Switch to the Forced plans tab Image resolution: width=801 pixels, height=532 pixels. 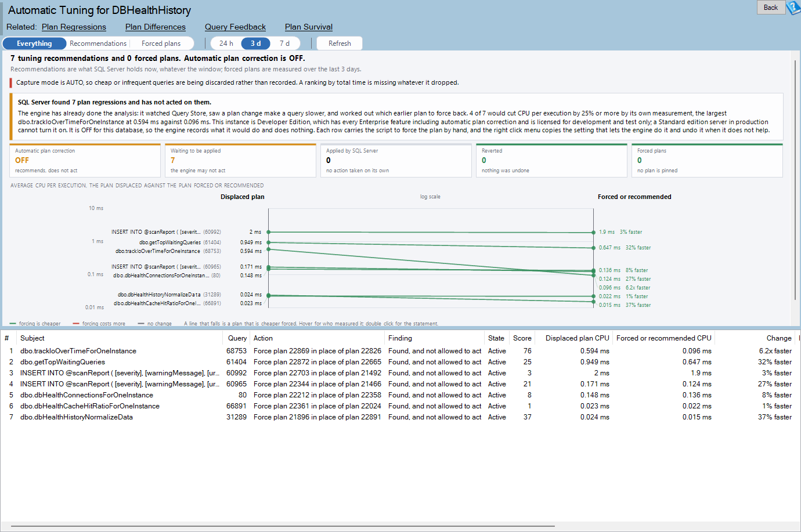161,44
